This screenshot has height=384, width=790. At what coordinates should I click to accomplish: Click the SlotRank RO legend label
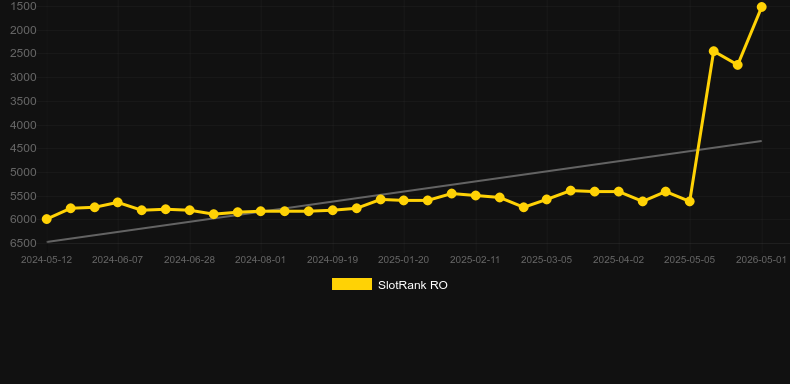click(413, 285)
